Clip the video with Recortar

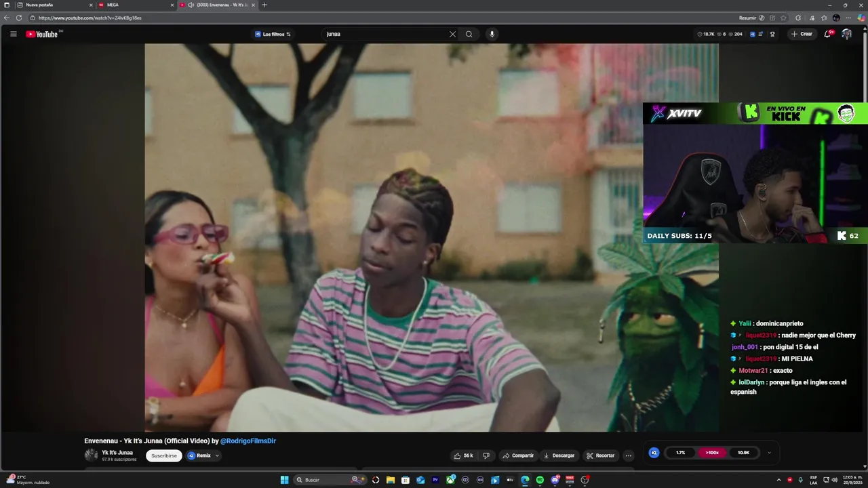coord(601,455)
